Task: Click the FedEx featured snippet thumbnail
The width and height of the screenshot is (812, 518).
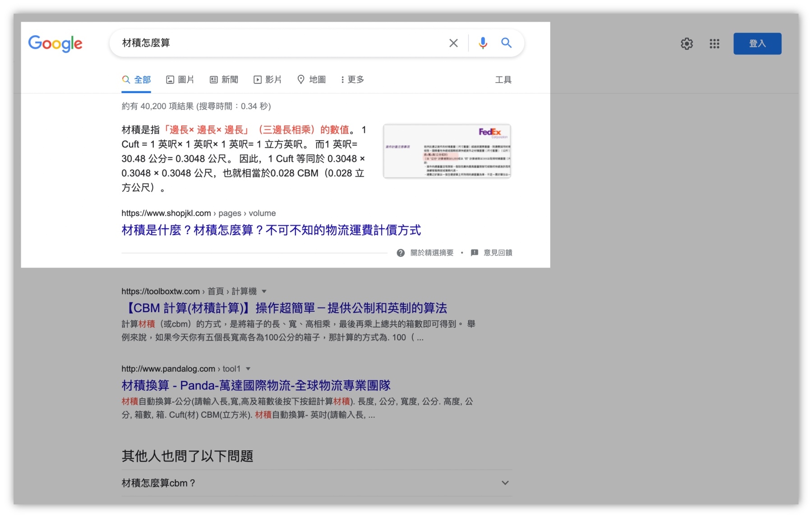Action: click(446, 151)
